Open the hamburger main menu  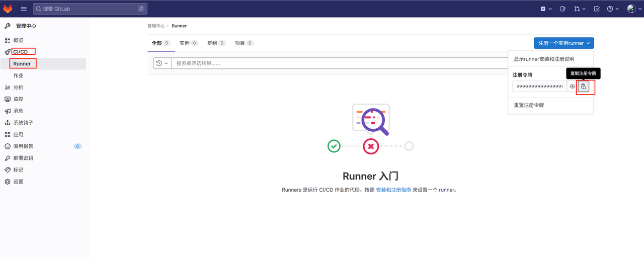click(24, 9)
